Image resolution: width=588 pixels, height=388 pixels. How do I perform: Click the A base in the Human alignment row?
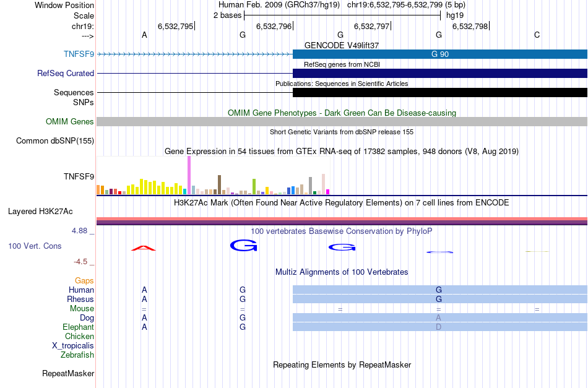point(144,290)
